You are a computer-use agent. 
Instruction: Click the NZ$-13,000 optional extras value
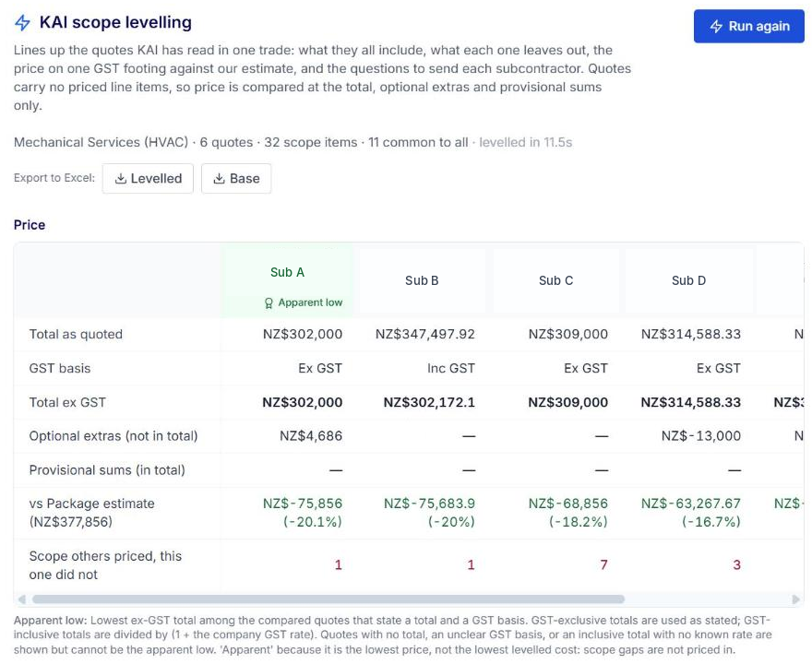point(701,436)
